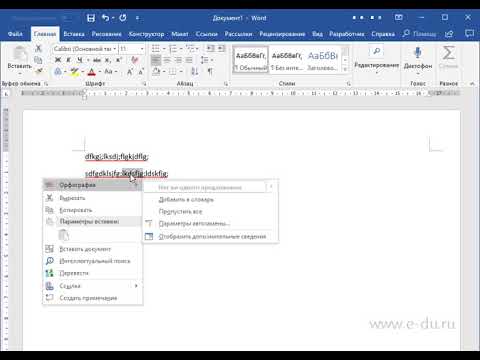Choose Копировать in the context menu
This screenshot has height=360, width=480.
click(x=93, y=210)
